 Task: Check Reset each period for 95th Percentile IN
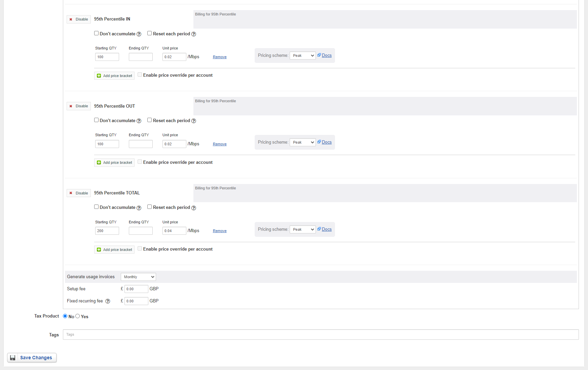(x=149, y=33)
